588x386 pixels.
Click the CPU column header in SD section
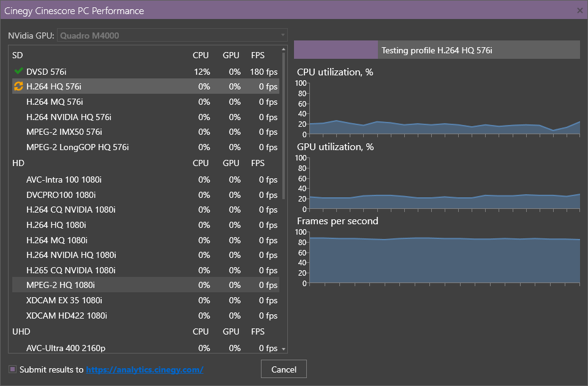(201, 55)
